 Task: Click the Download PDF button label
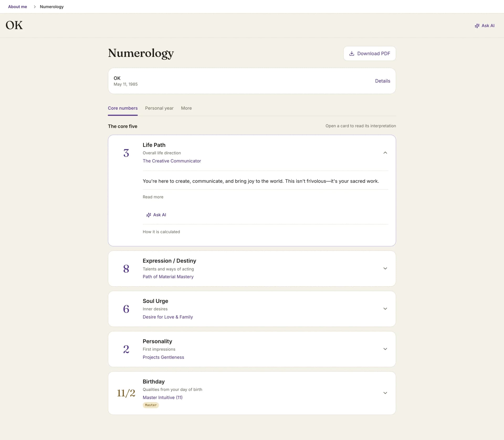(x=374, y=54)
